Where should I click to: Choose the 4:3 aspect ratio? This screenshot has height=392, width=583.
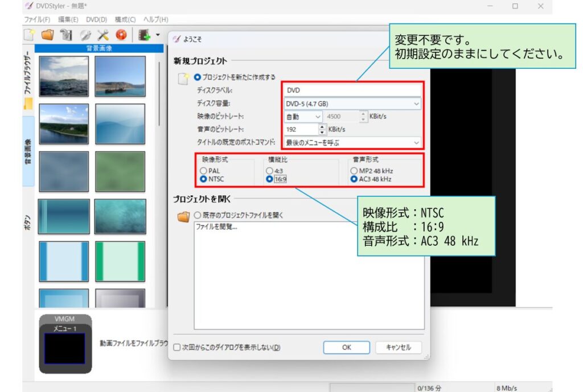click(269, 171)
